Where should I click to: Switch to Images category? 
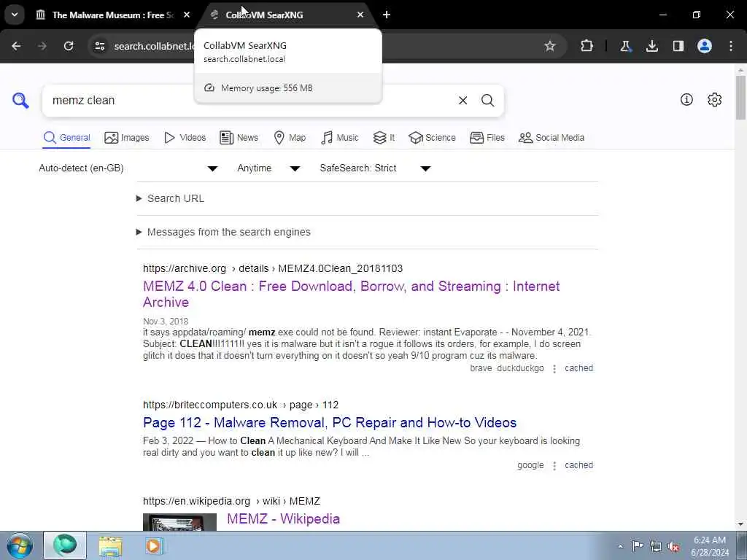click(127, 138)
